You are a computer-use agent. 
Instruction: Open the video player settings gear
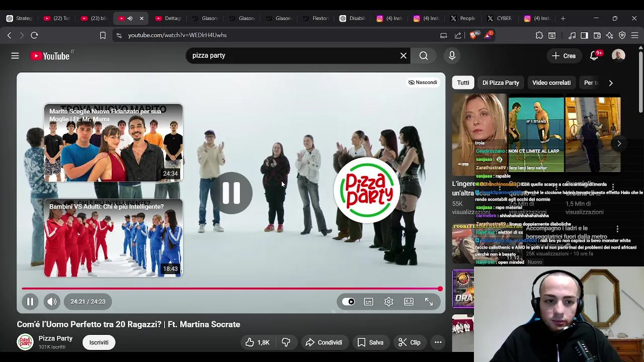[x=389, y=302]
